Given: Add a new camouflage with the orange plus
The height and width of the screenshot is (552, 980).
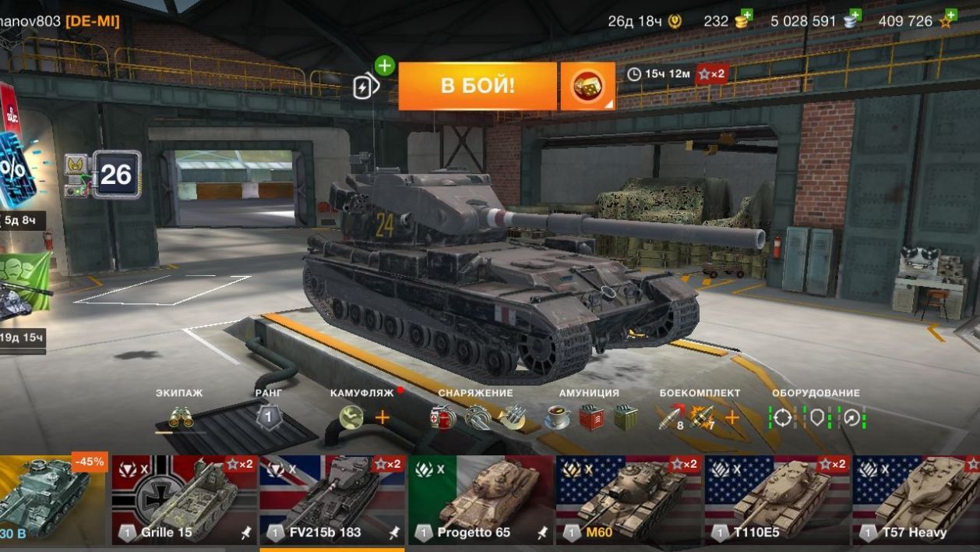Looking at the screenshot, I should coord(382,418).
